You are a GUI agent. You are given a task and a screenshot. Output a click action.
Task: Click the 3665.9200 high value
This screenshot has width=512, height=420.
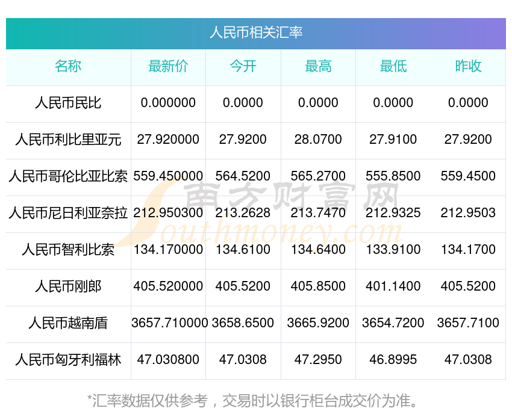pyautogui.click(x=318, y=323)
